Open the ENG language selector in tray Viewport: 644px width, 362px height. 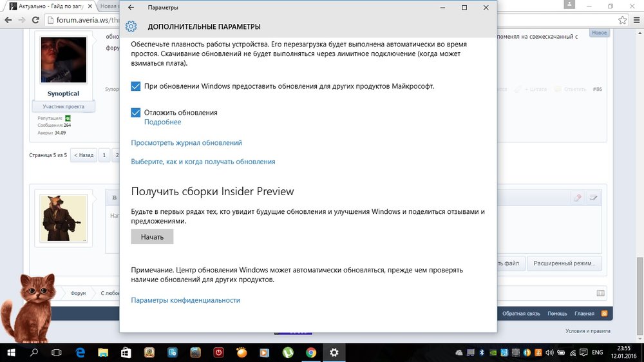tap(598, 352)
